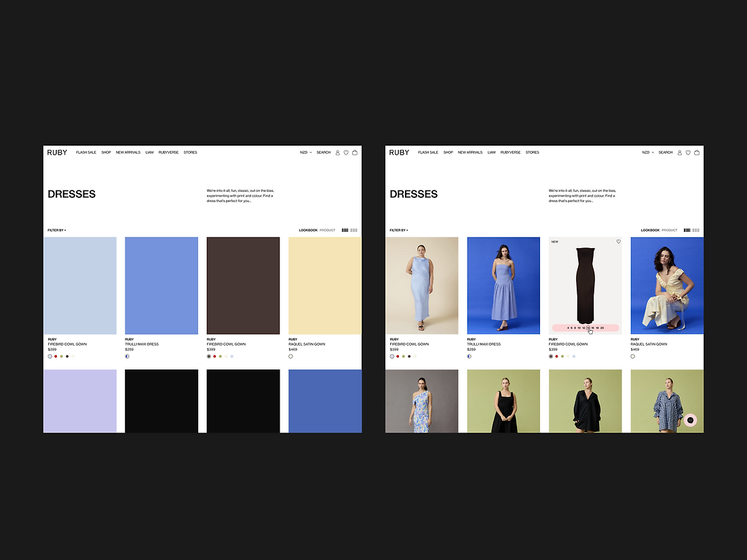The image size is (747, 560).
Task: Open the wishlist heart in the right mockup header
Action: 688,153
